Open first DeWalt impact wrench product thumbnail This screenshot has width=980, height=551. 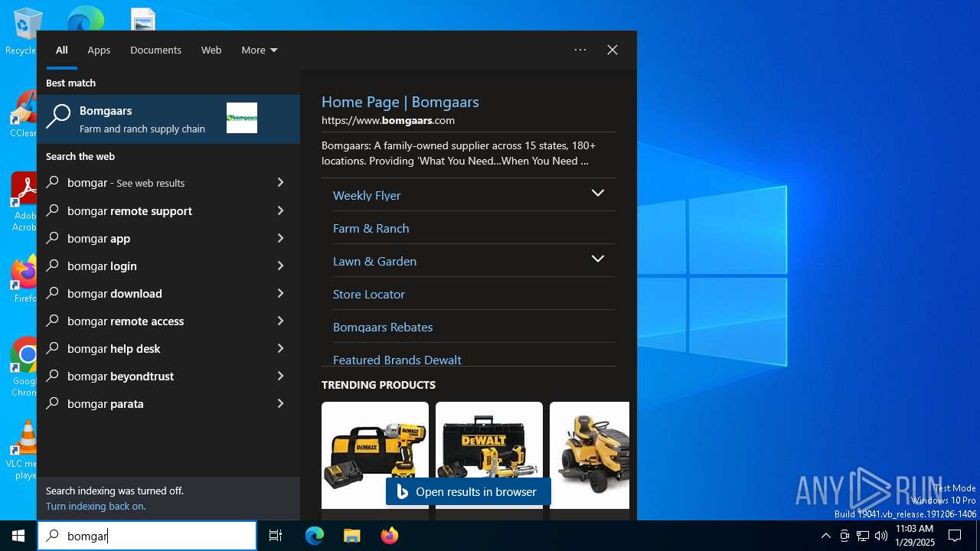pyautogui.click(x=375, y=455)
